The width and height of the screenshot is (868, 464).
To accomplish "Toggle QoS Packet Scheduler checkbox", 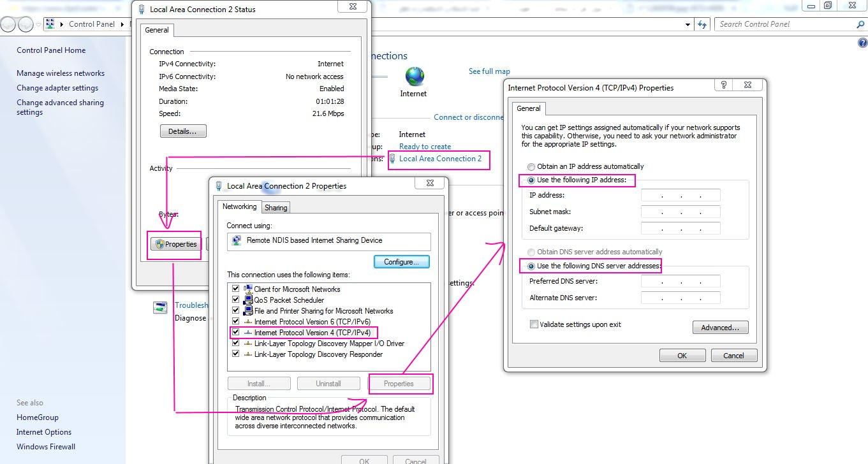I will click(x=235, y=300).
